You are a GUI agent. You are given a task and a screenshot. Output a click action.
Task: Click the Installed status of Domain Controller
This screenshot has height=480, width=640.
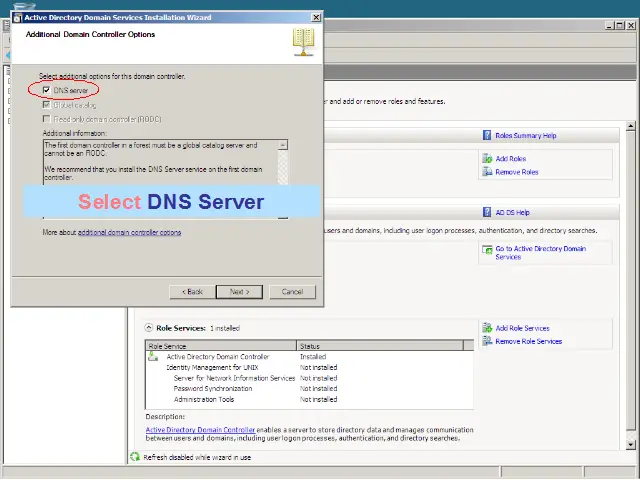pos(313,357)
